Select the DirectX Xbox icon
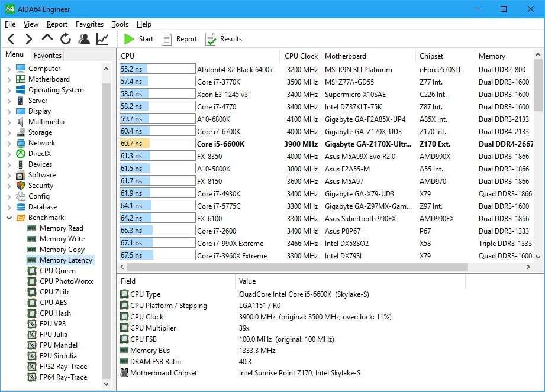545x392 pixels. coord(21,154)
